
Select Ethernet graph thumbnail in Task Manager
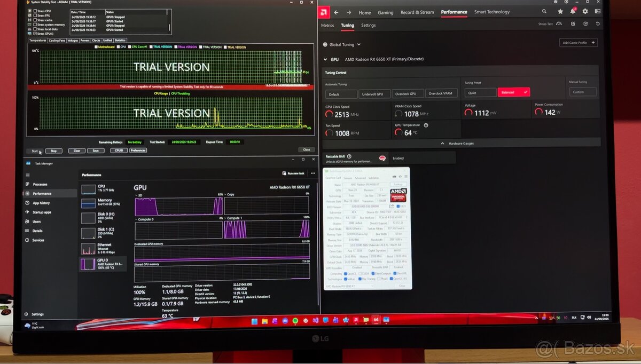(88, 248)
